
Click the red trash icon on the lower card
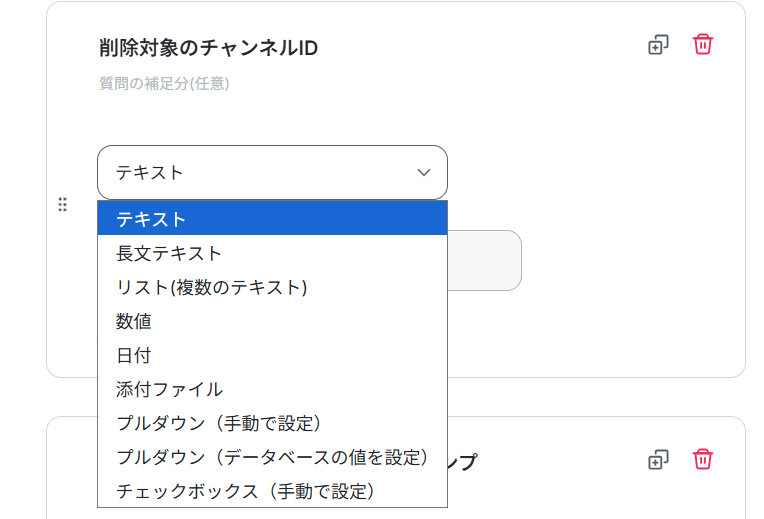click(x=703, y=459)
